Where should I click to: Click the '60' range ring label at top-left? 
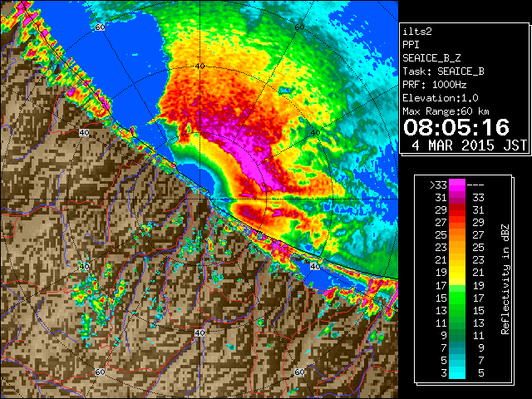point(100,27)
